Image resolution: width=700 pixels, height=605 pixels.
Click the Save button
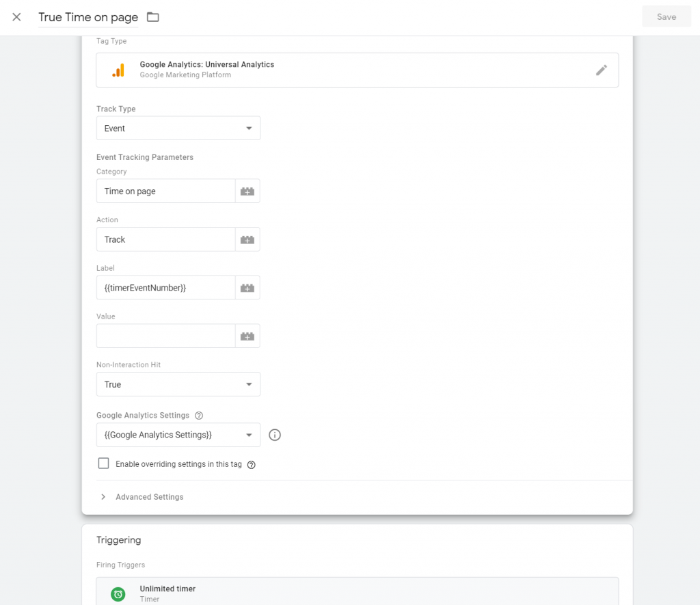666,17
